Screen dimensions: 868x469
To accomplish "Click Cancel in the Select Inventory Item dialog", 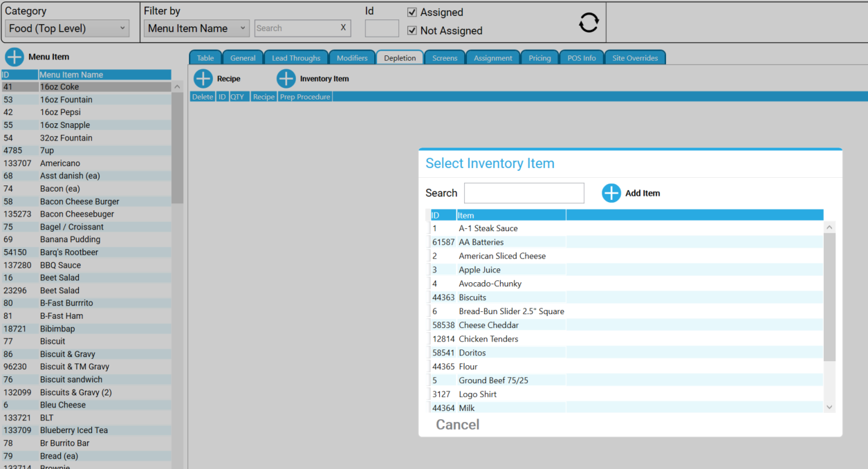I will 457,424.
